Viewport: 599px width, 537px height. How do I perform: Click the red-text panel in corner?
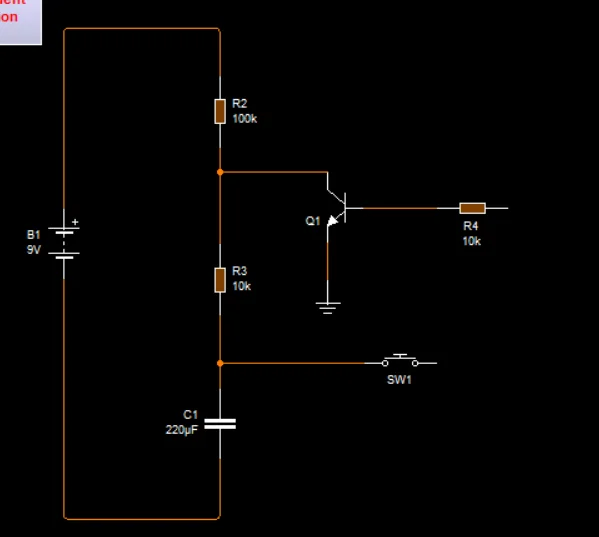[x=21, y=22]
